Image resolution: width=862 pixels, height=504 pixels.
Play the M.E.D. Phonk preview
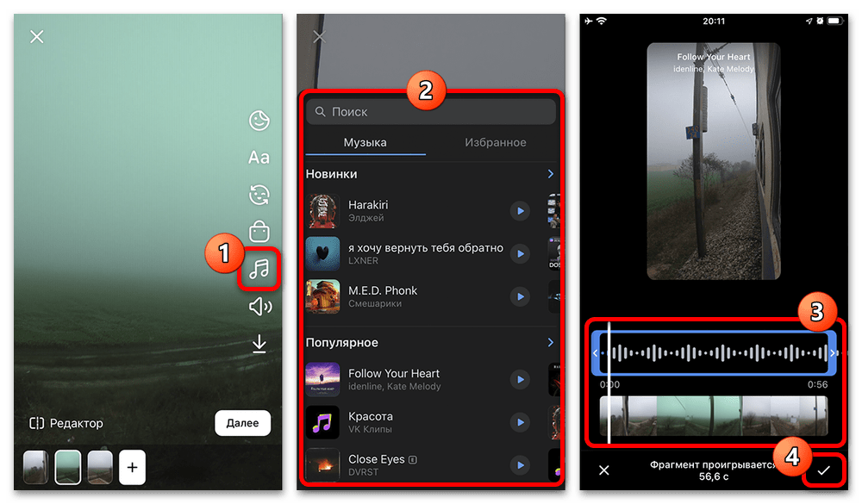[x=520, y=296]
